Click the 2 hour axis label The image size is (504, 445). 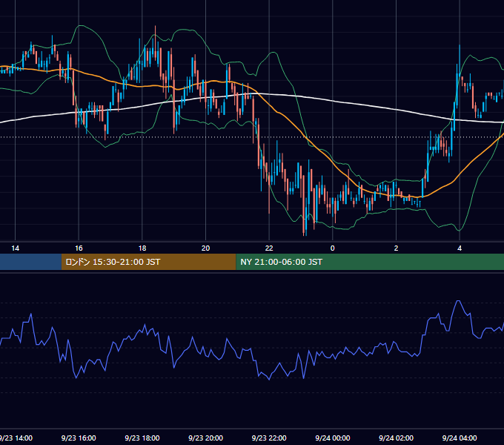click(396, 248)
